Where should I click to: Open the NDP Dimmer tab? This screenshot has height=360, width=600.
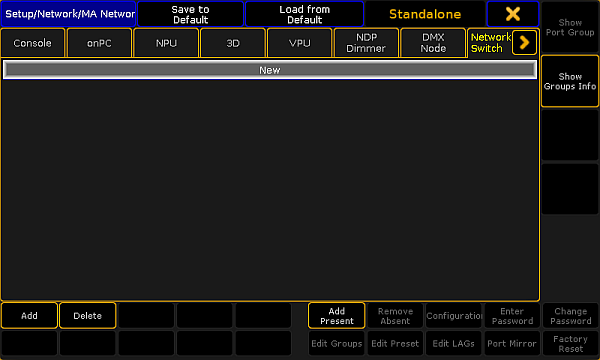366,43
